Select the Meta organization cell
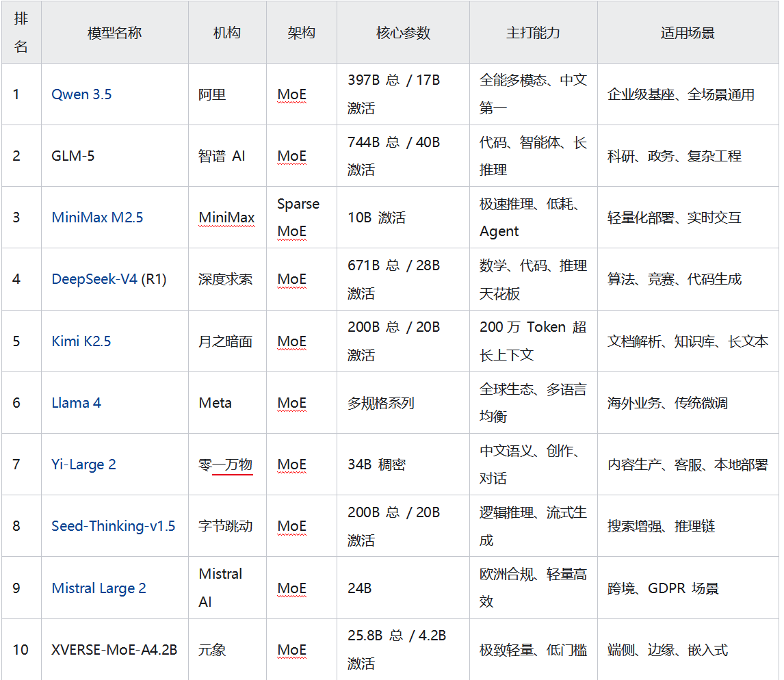 tap(228, 402)
